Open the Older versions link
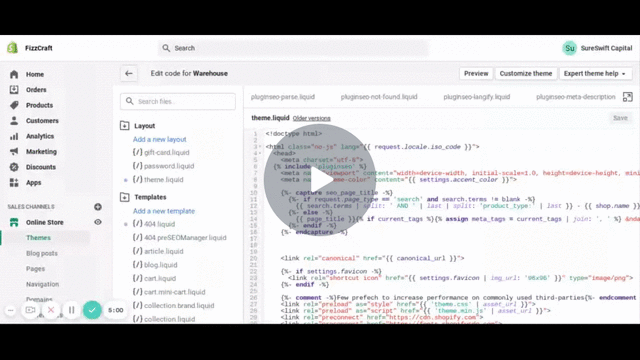 (x=311, y=118)
